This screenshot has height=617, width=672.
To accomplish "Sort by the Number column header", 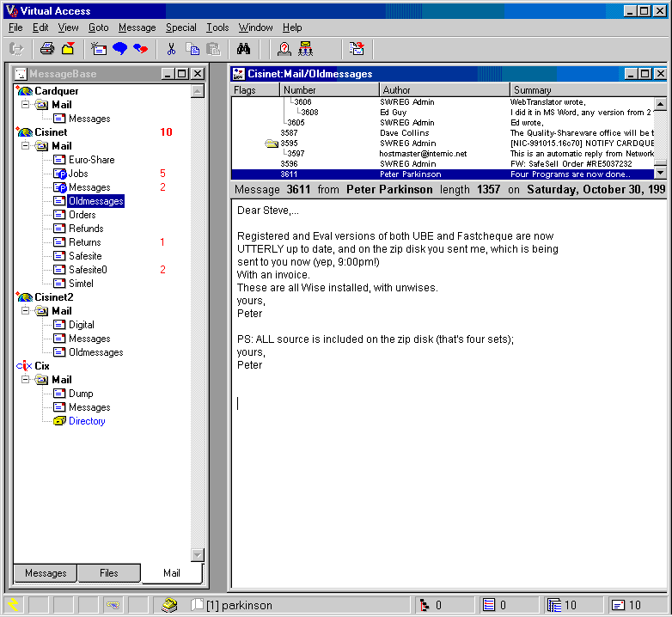I will point(329,90).
